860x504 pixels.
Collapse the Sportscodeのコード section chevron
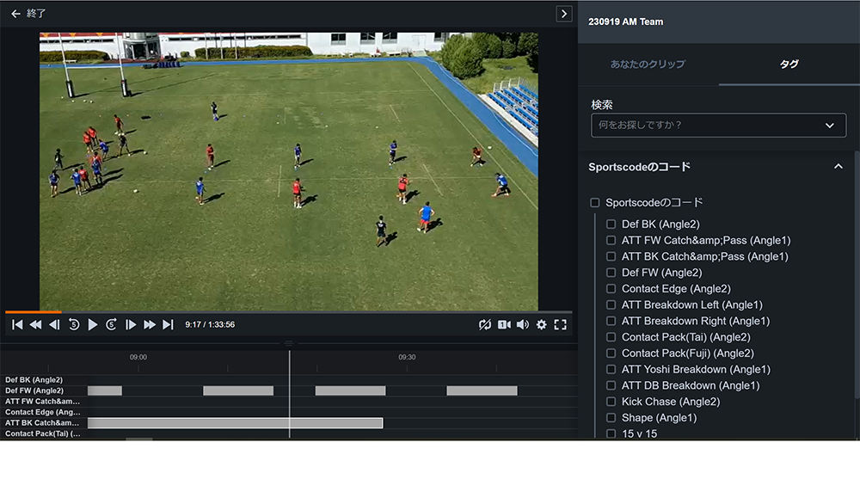(838, 167)
